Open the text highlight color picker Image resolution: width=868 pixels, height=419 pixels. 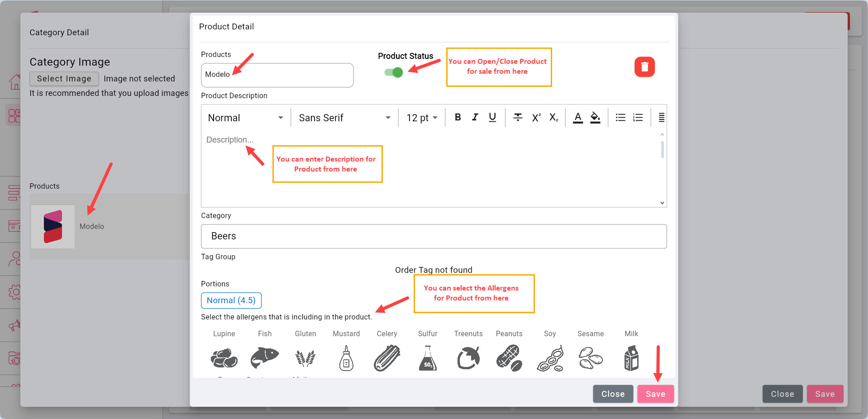595,118
